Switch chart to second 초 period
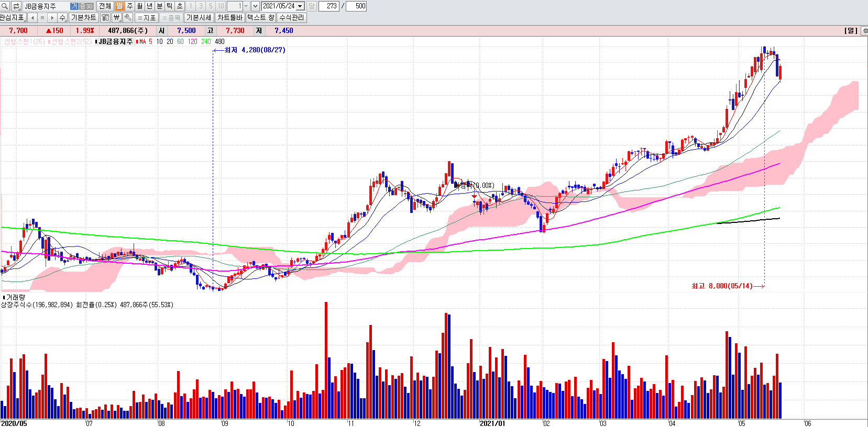The width and height of the screenshot is (868, 427). pos(180,6)
